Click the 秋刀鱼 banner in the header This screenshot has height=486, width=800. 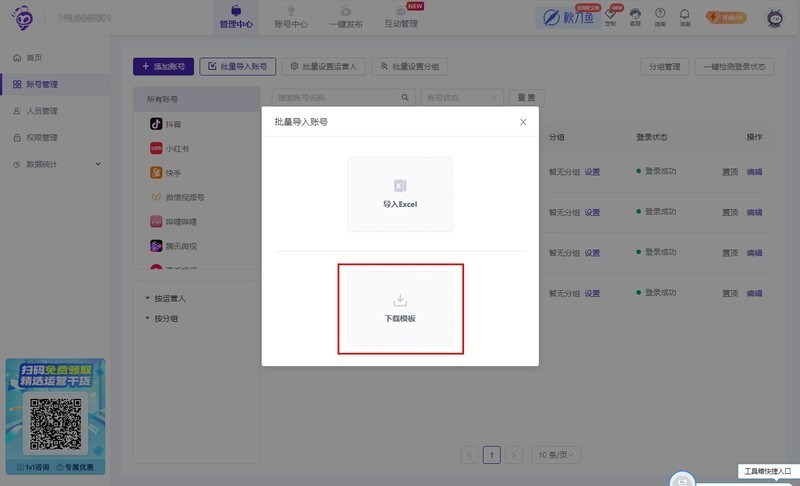pos(568,17)
